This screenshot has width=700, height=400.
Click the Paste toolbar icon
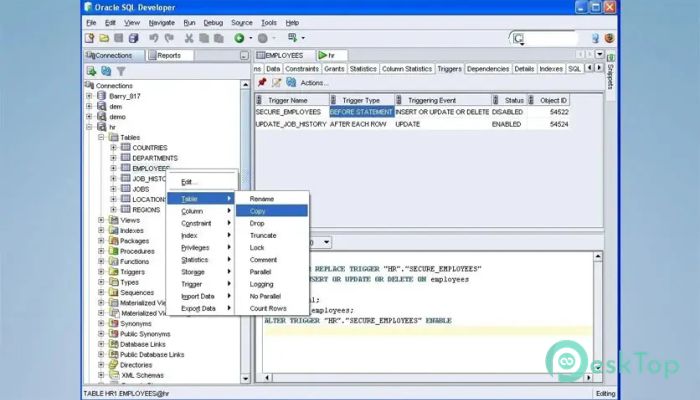pos(219,38)
